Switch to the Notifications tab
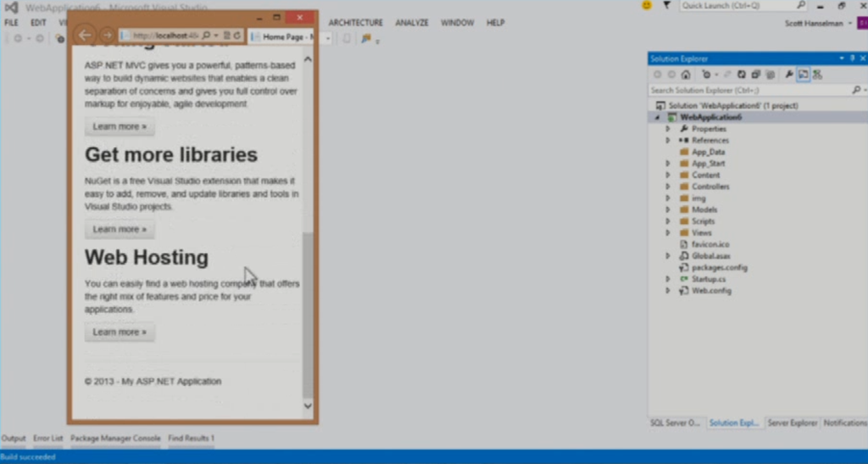The image size is (868, 464). click(845, 423)
